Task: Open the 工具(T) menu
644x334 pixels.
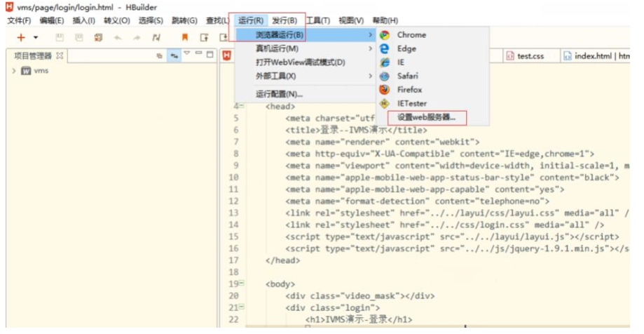Action: [317, 20]
